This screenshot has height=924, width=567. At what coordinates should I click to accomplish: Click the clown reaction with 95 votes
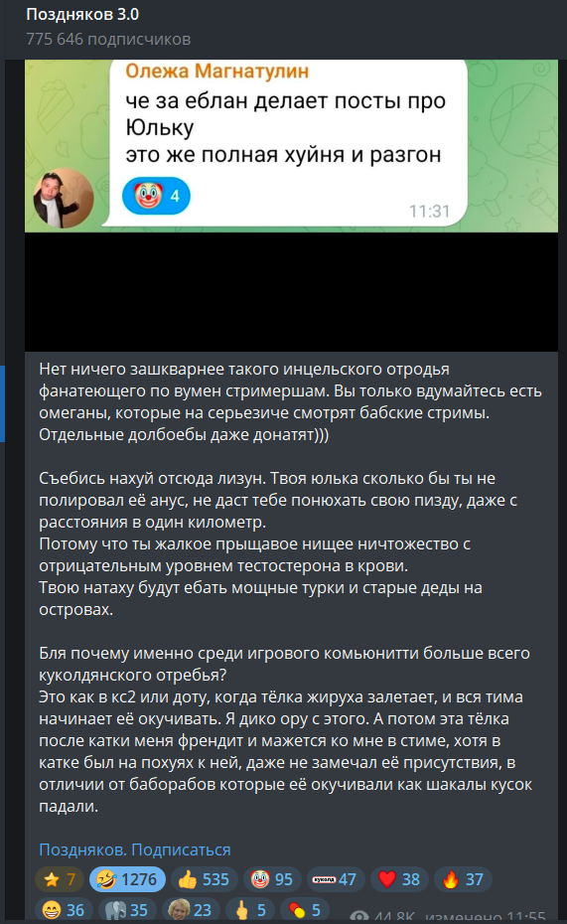[x=271, y=879]
